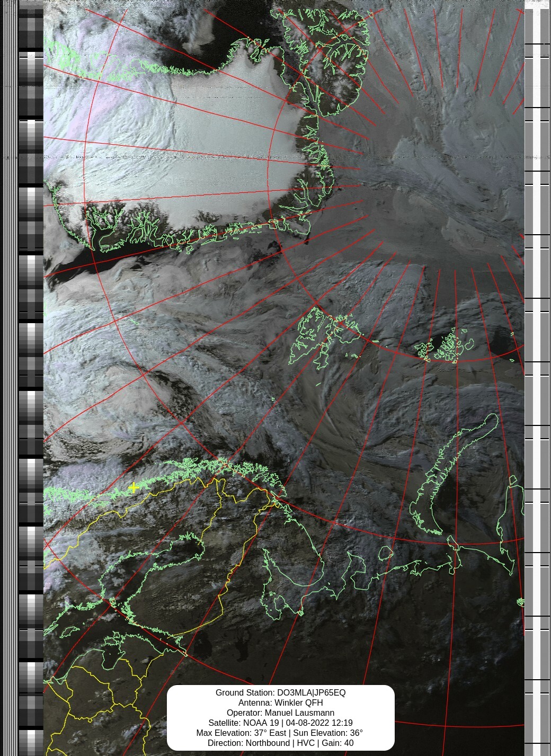The image size is (551, 756).
Task: Click the 'Max Elevation: 37° East' line
Action: click(x=280, y=733)
